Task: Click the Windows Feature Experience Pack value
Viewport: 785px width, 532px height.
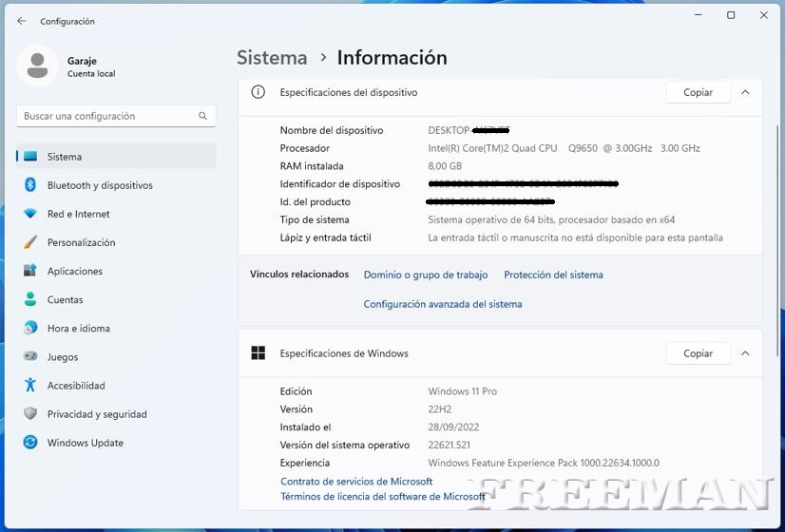Action: coord(544,463)
